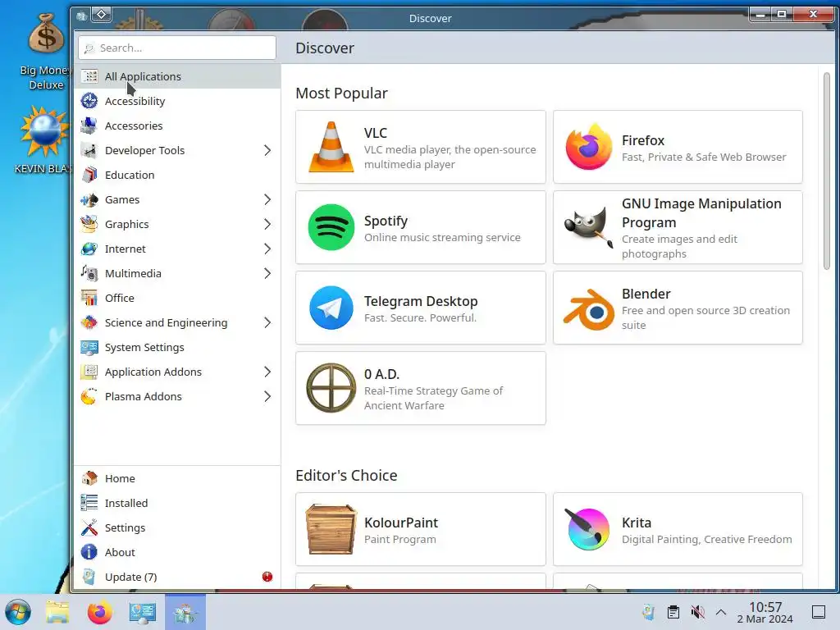Show Installed applications

(x=177, y=503)
